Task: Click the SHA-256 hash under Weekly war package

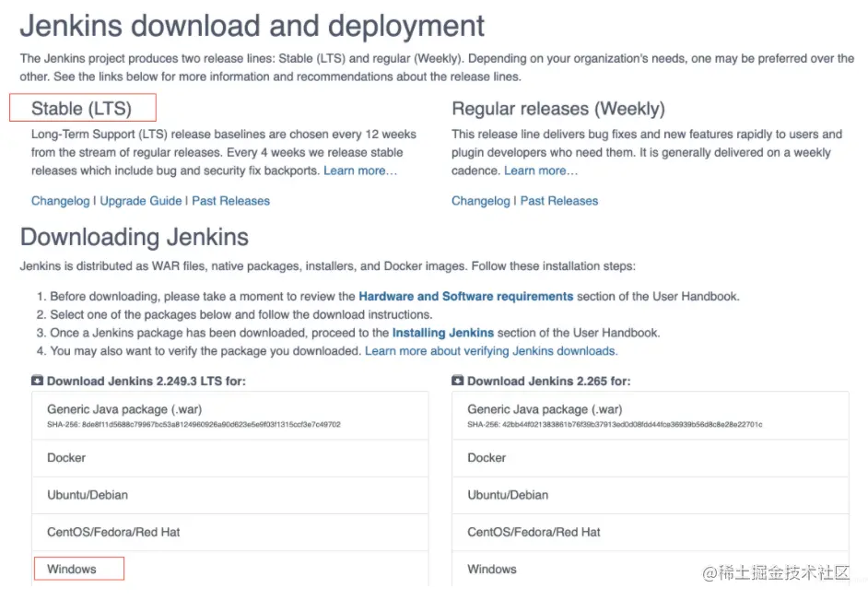Action: tap(615, 425)
